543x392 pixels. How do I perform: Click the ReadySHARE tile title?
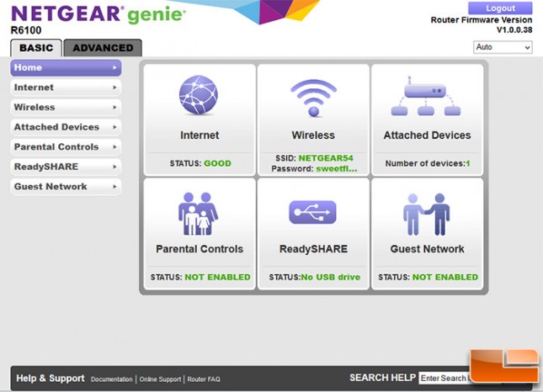coord(313,249)
